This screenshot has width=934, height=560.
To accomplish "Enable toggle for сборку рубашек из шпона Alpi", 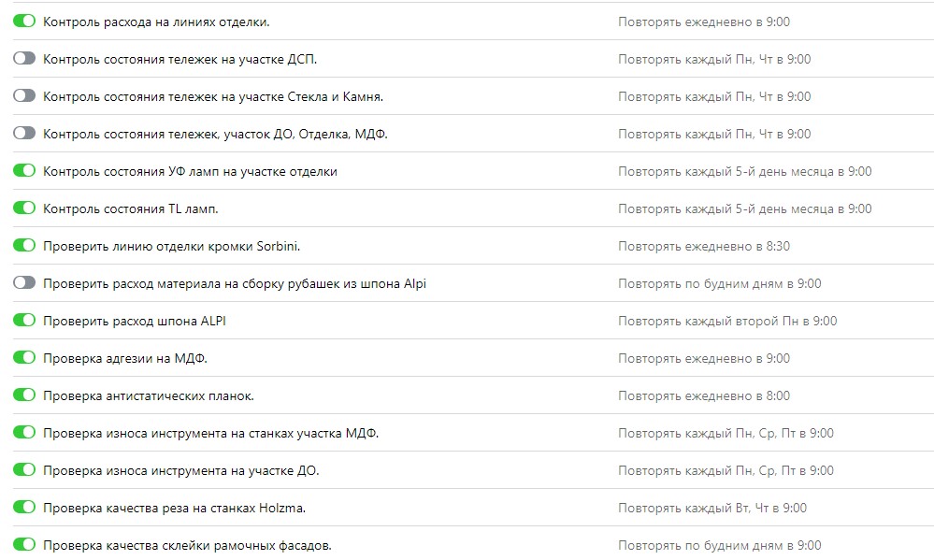I will pyautogui.click(x=24, y=283).
